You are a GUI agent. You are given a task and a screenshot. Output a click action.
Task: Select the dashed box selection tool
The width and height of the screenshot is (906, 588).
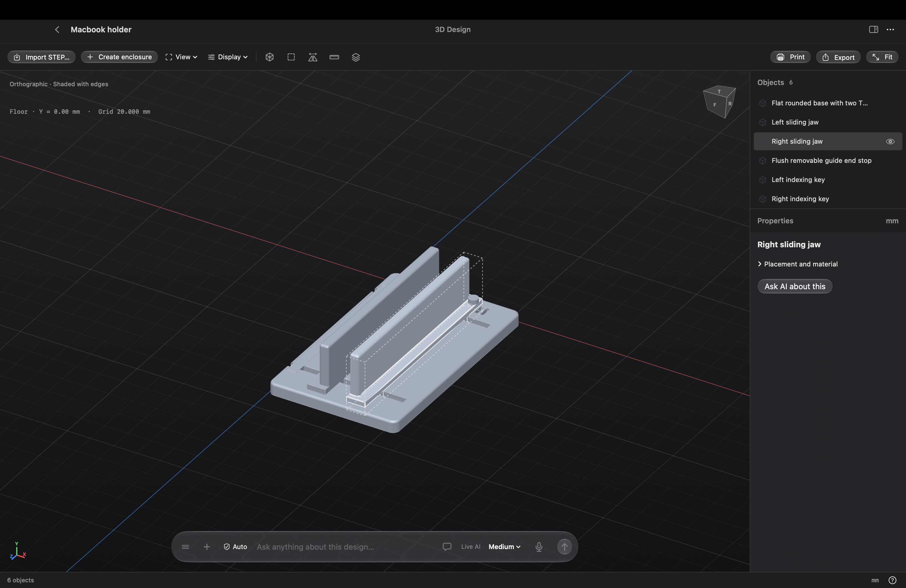291,57
